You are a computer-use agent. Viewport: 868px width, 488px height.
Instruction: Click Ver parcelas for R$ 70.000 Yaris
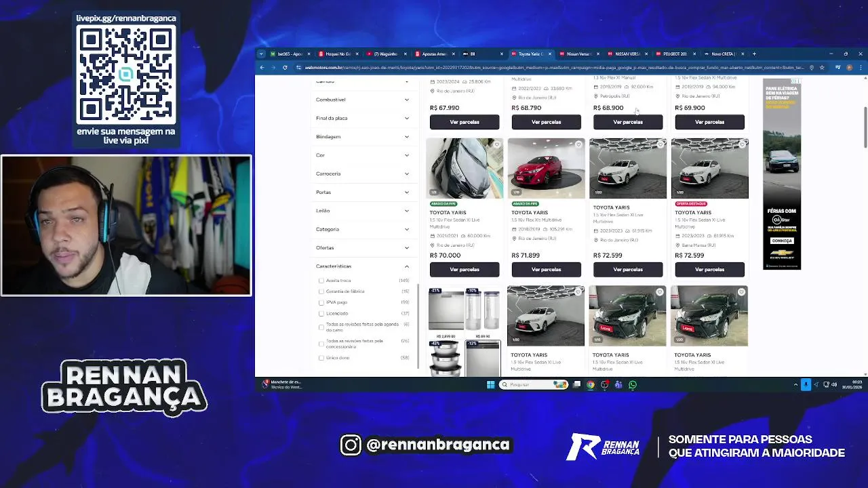465,270
